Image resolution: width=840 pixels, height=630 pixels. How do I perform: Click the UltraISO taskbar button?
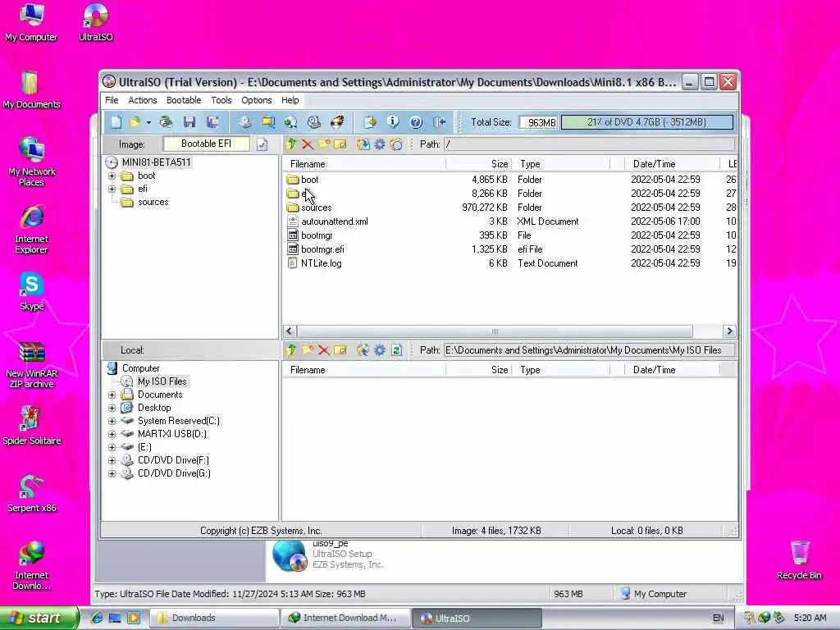(477, 618)
